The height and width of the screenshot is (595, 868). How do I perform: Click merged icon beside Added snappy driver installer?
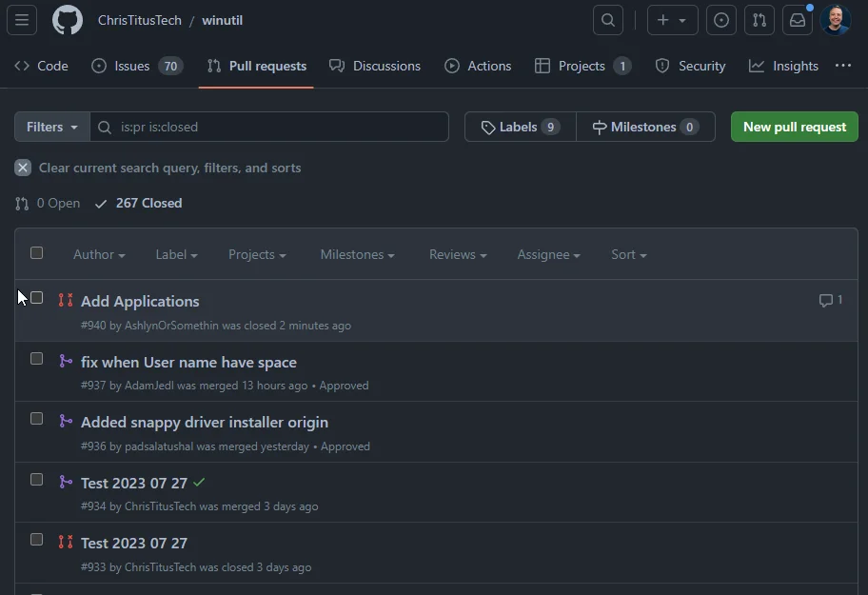[x=66, y=421]
